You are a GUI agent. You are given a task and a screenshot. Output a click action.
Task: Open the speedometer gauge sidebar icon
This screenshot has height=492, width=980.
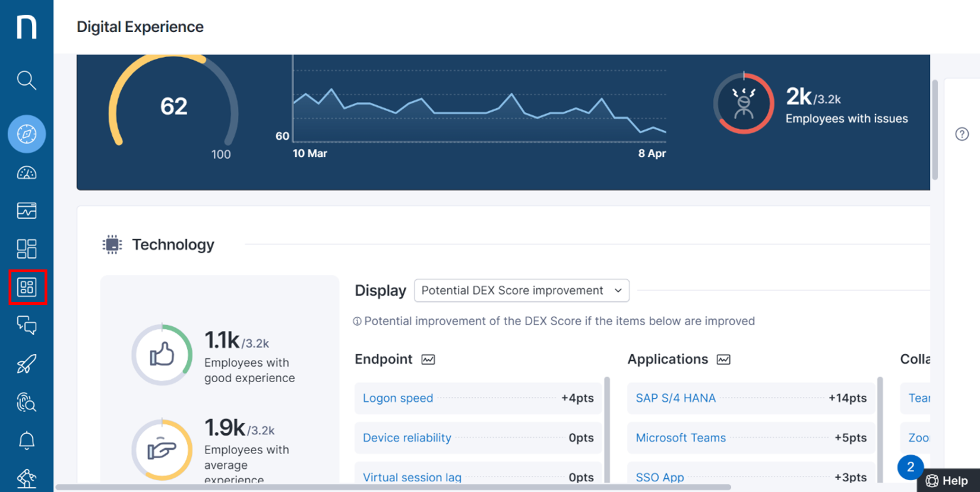27,173
